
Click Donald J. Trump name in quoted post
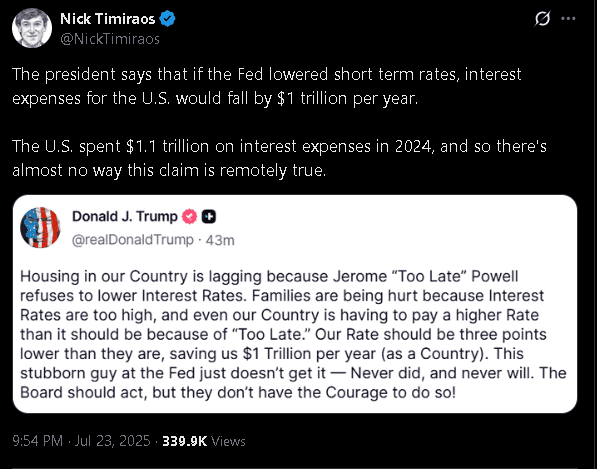click(x=125, y=216)
